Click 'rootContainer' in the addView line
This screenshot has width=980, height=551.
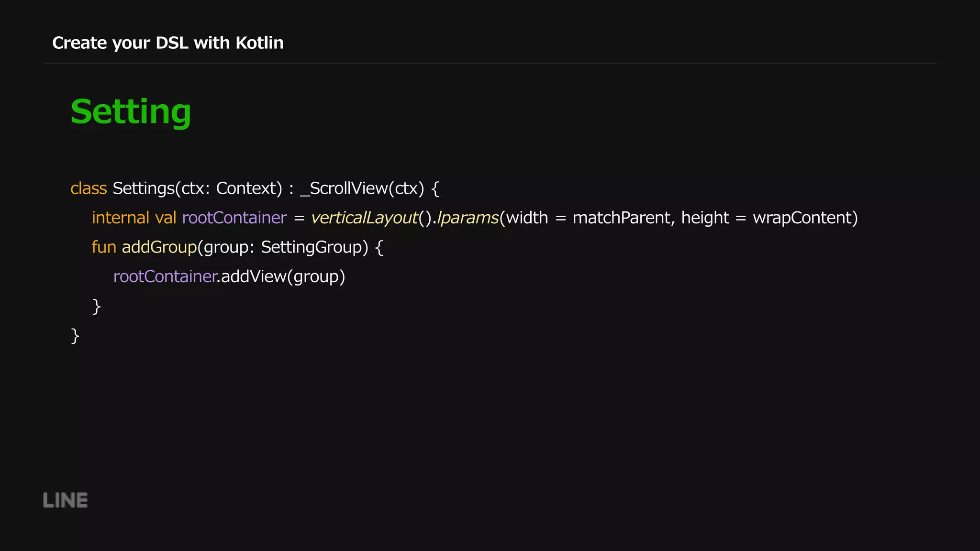click(165, 276)
